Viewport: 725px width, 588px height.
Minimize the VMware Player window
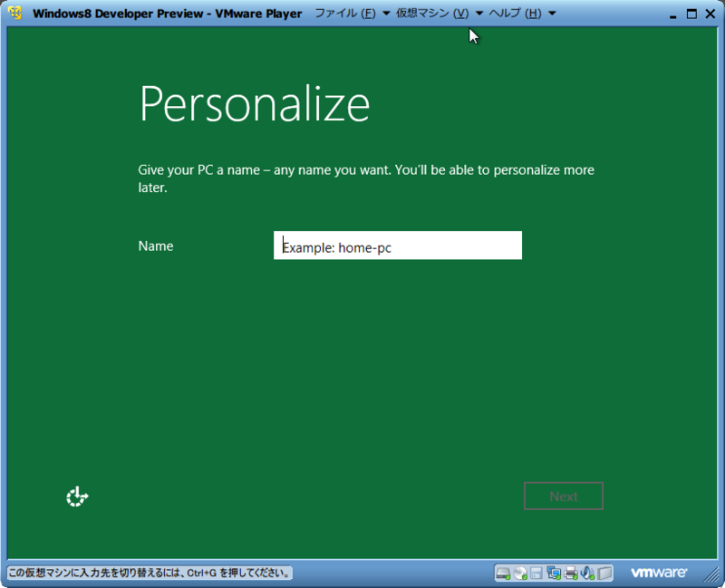click(673, 14)
